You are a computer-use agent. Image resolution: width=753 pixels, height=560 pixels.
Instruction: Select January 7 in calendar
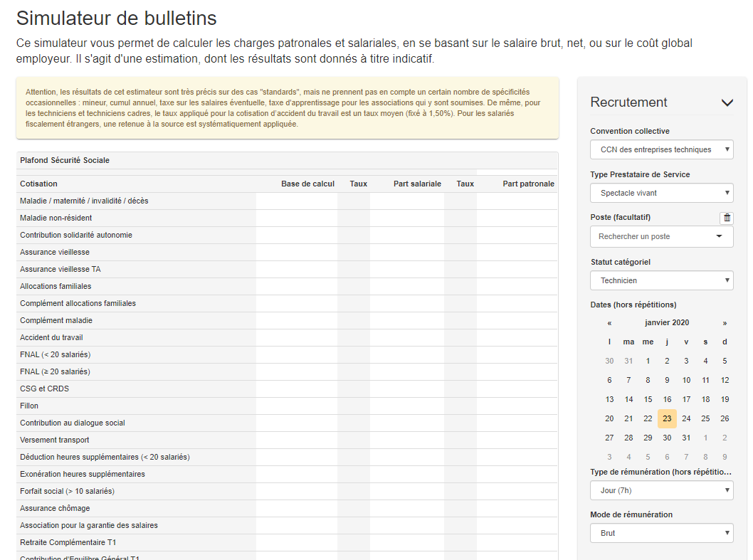point(628,380)
